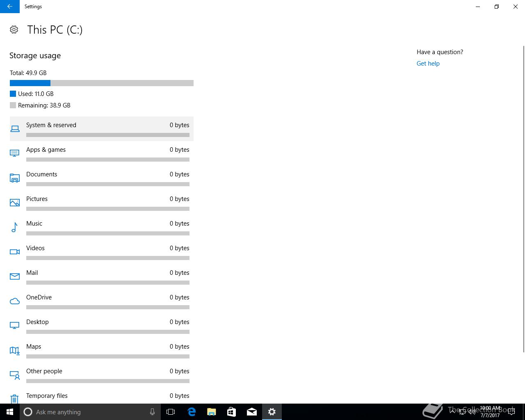This screenshot has width=525, height=420.
Task: Click the OneDrive cloud icon
Action: click(x=15, y=301)
